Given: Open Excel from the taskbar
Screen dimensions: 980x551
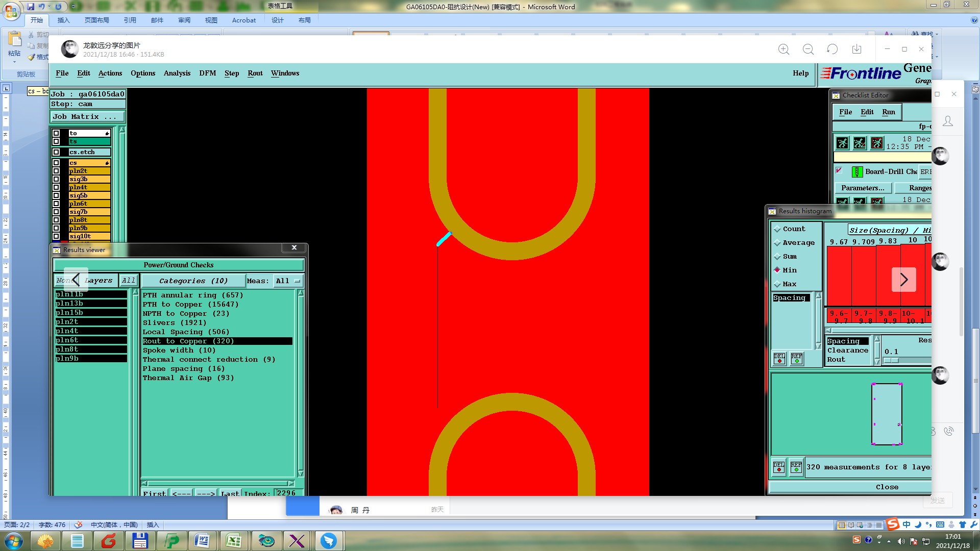Looking at the screenshot, I should tap(234, 541).
